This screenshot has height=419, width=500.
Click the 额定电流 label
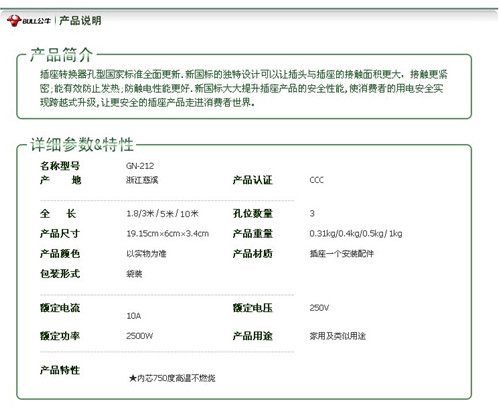pyautogui.click(x=60, y=308)
